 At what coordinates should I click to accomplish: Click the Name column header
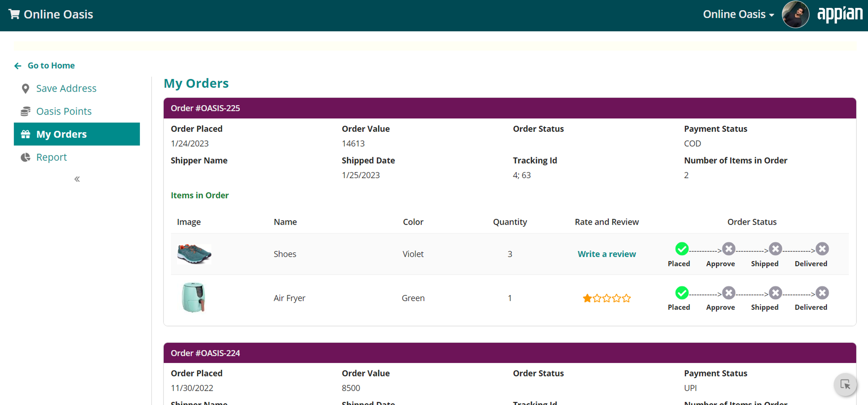(x=285, y=222)
